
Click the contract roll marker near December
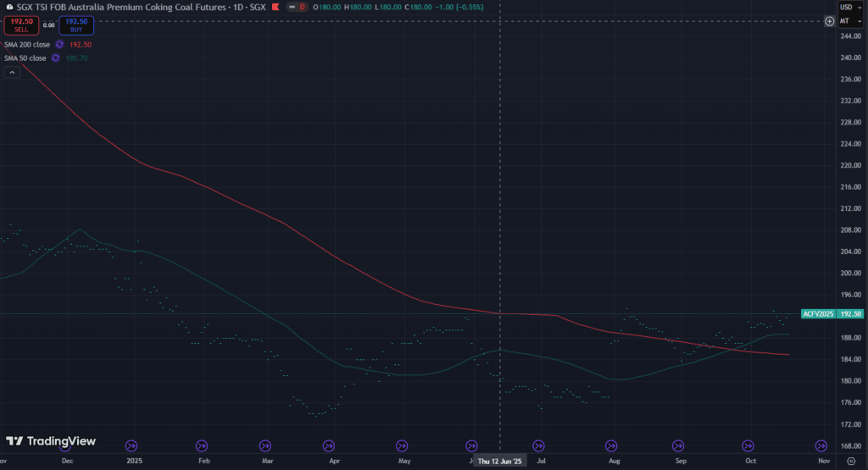pyautogui.click(x=131, y=445)
